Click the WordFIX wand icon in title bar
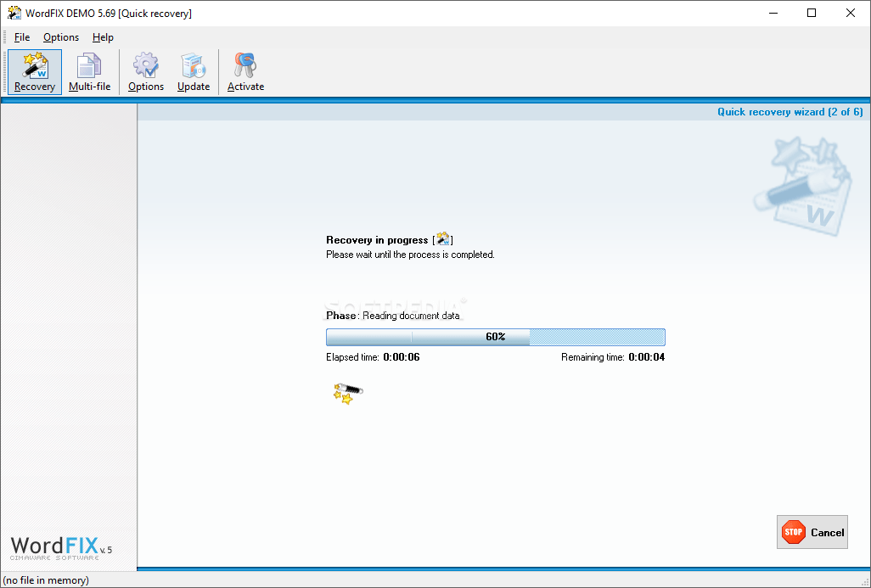Viewport: 871px width, 588px height. 13,13
